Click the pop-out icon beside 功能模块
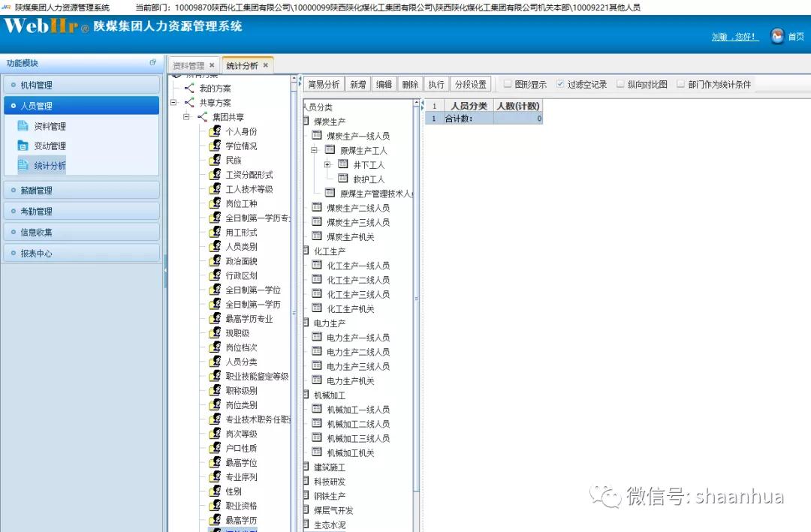The width and height of the screenshot is (811, 532). click(x=153, y=63)
